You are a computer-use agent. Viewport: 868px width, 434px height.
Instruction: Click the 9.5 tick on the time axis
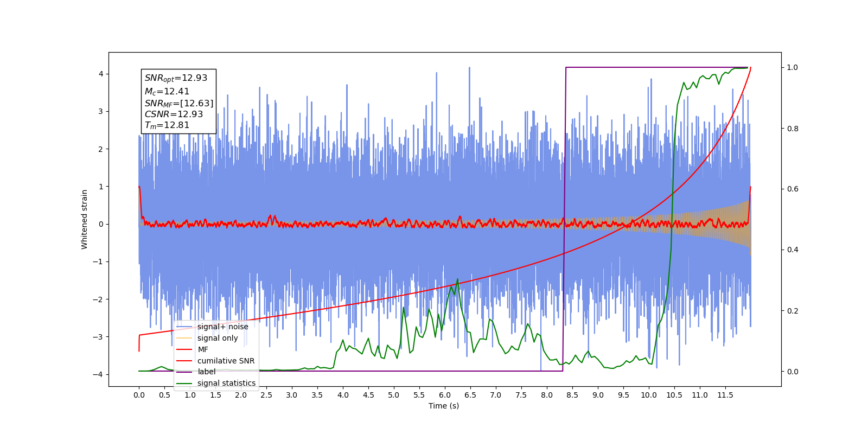623,395
